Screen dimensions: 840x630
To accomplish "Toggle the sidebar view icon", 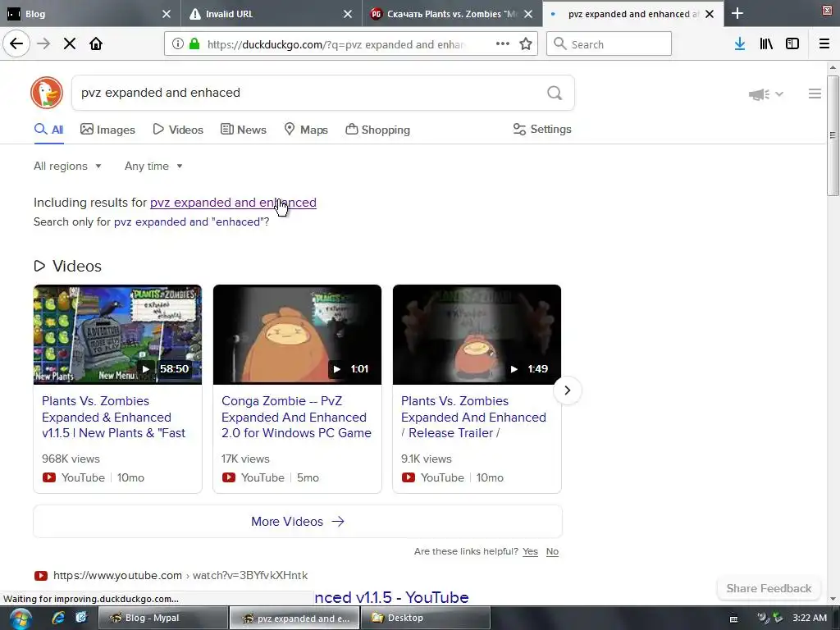I will 792,44.
